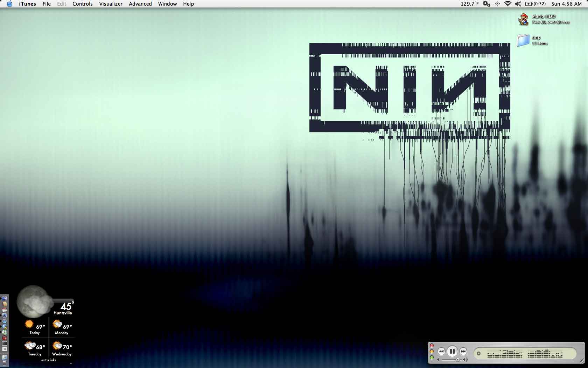Image resolution: width=588 pixels, height=368 pixels.
Task: Open the red round icon in the dock
Action: pyautogui.click(x=5, y=338)
